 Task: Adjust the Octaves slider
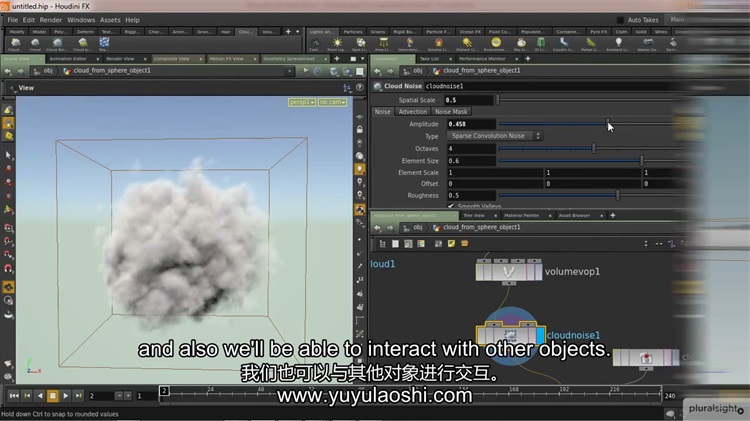pos(594,148)
